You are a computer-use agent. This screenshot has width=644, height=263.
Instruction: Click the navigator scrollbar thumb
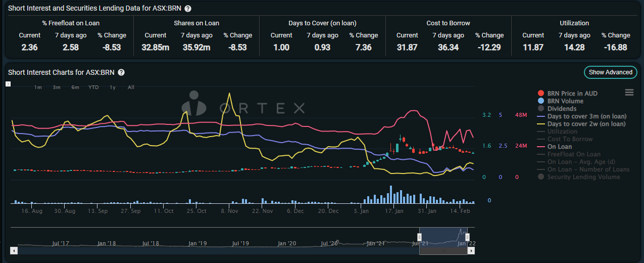443,250
